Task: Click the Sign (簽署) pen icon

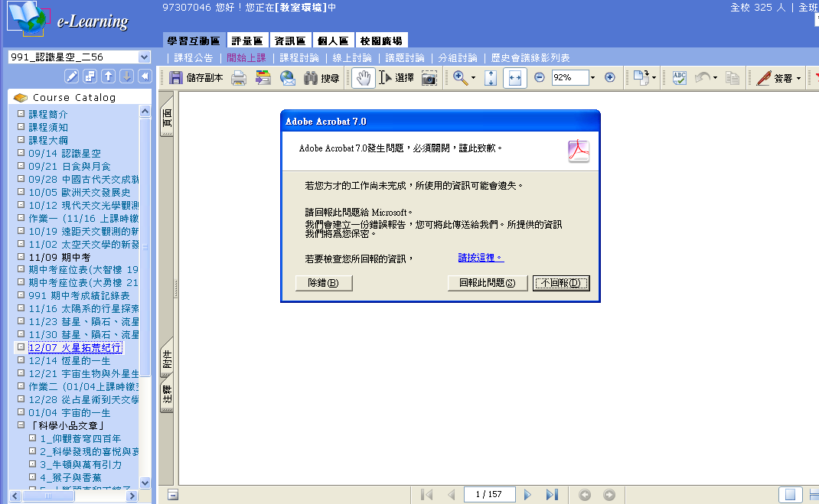Action: click(x=764, y=78)
